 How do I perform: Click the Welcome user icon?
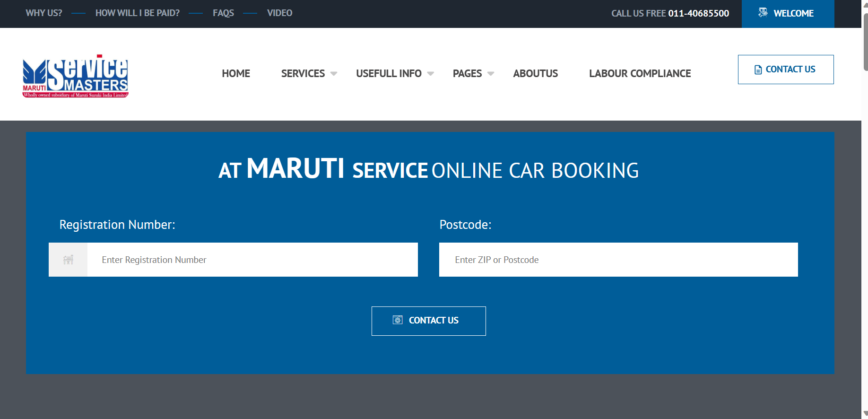click(x=763, y=13)
